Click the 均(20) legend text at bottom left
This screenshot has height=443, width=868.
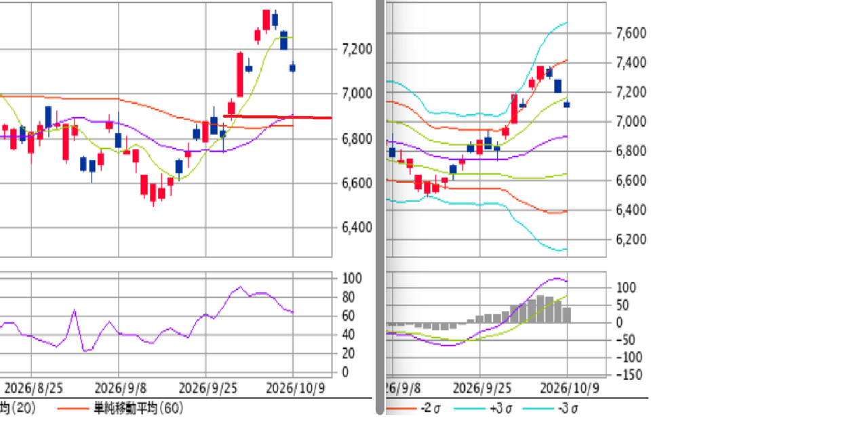(18, 408)
